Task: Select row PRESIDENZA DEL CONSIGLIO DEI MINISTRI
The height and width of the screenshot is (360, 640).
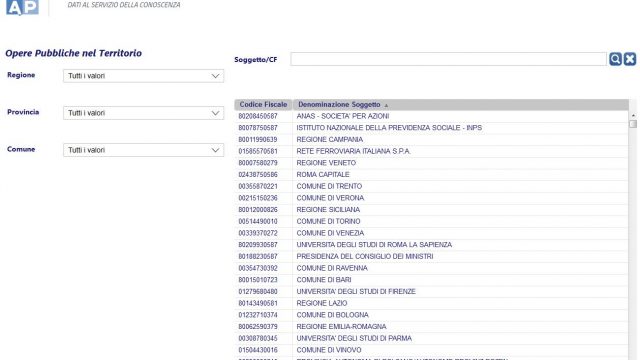Action: click(x=431, y=257)
